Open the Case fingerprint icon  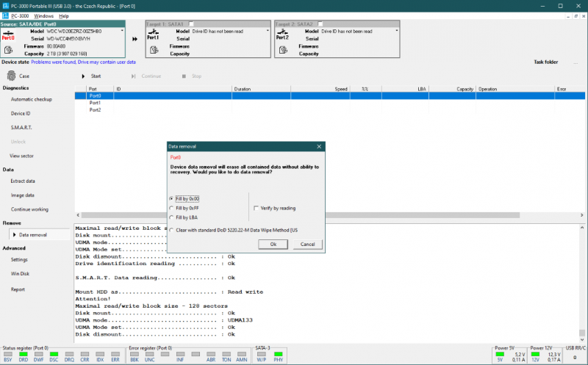coord(11,76)
